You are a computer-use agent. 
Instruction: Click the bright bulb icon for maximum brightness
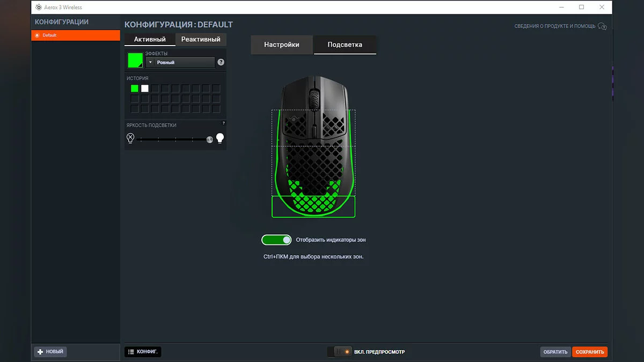coord(219,139)
